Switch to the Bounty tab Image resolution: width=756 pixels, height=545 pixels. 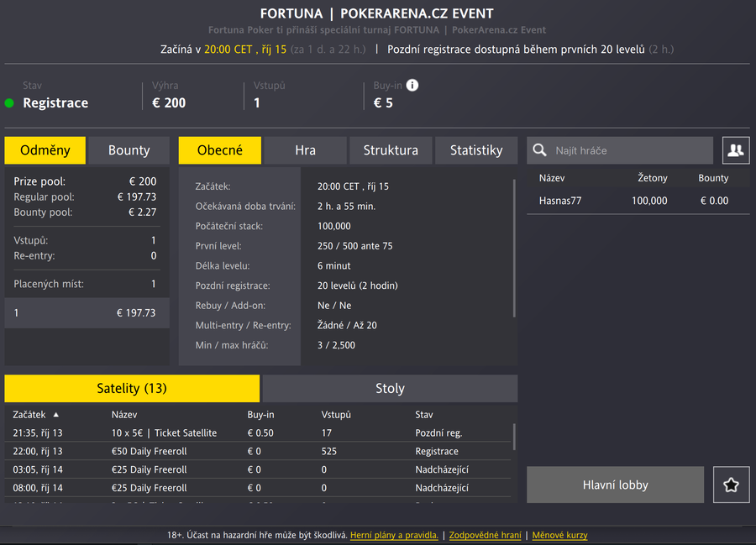pyautogui.click(x=129, y=150)
